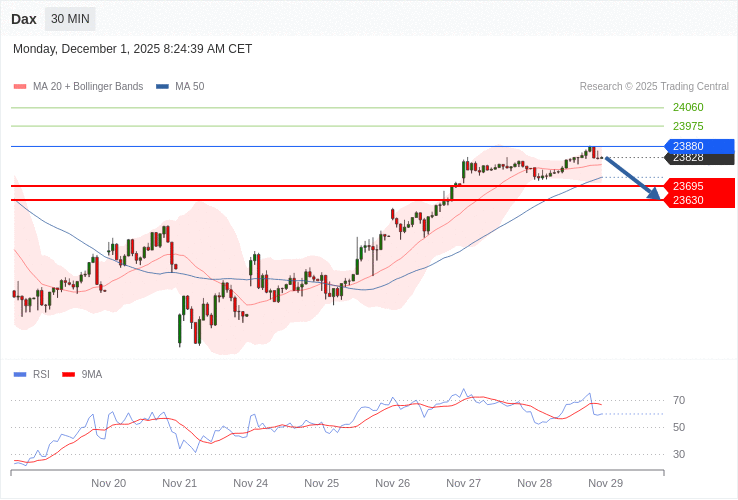The image size is (738, 500).
Task: Open the Research Trading Central copyright link
Action: (x=654, y=87)
